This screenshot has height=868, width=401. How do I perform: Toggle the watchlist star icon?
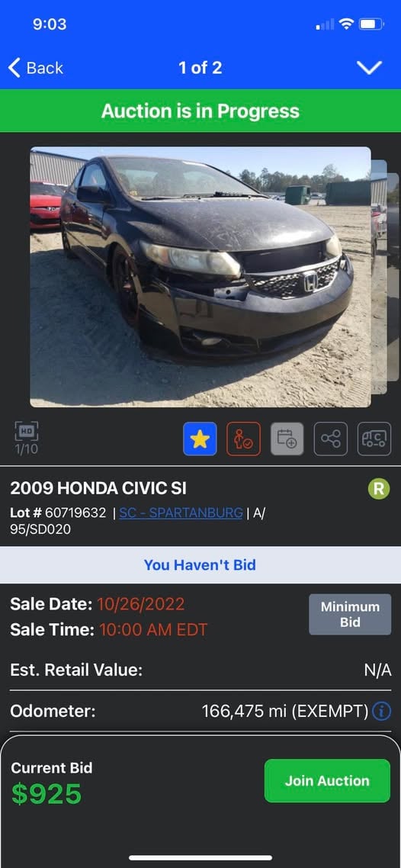click(x=200, y=439)
